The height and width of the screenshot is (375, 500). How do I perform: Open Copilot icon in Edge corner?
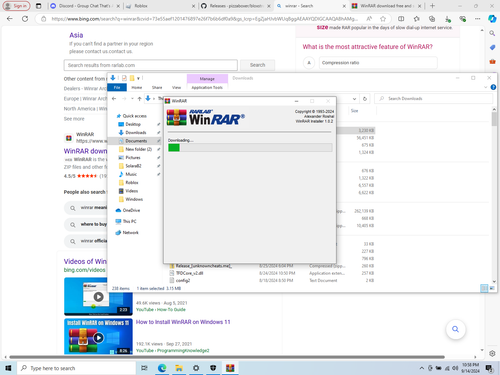[492, 19]
